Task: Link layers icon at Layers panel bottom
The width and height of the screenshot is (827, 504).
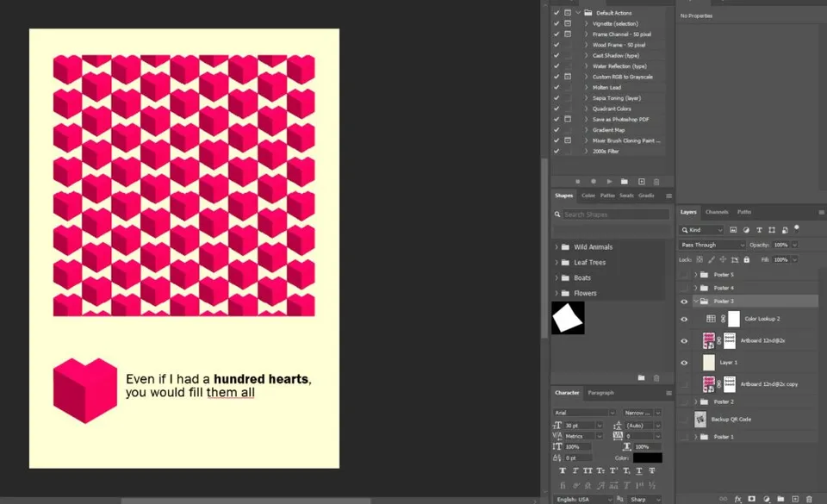Action: click(723, 499)
